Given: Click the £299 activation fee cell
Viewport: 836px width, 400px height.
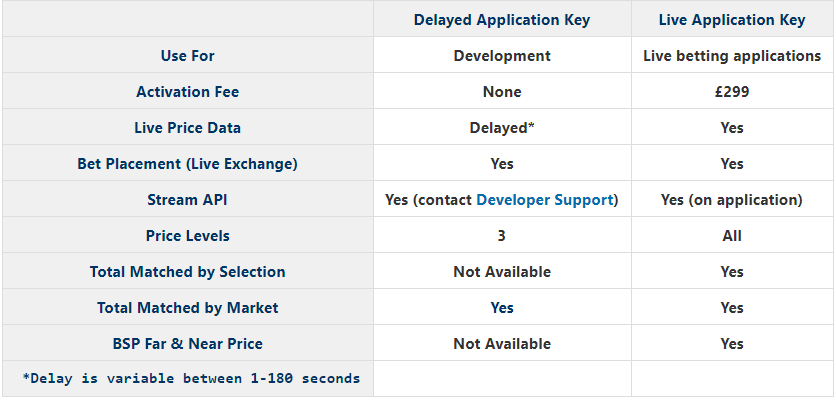Looking at the screenshot, I should click(732, 92).
